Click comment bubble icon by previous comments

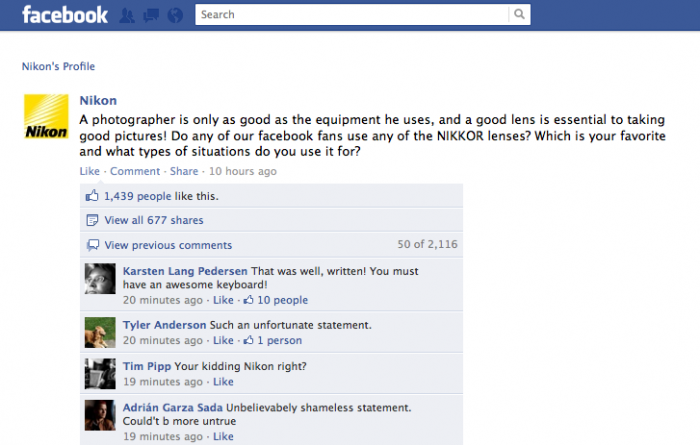[x=92, y=245]
